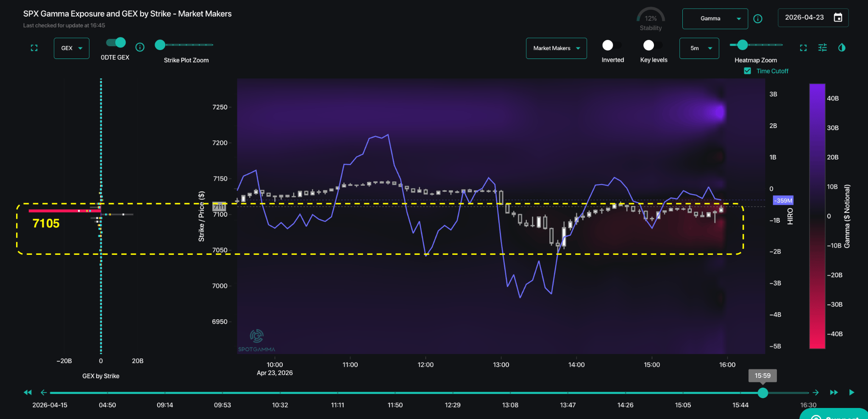Click the 2026-04-23 date field
The width and height of the screenshot is (868, 419).
tap(804, 17)
